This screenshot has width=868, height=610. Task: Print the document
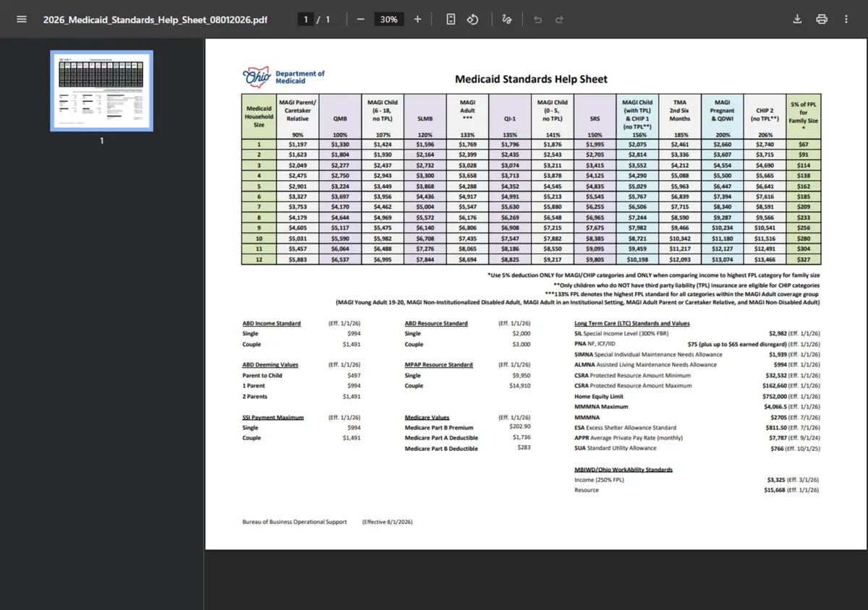pos(822,20)
